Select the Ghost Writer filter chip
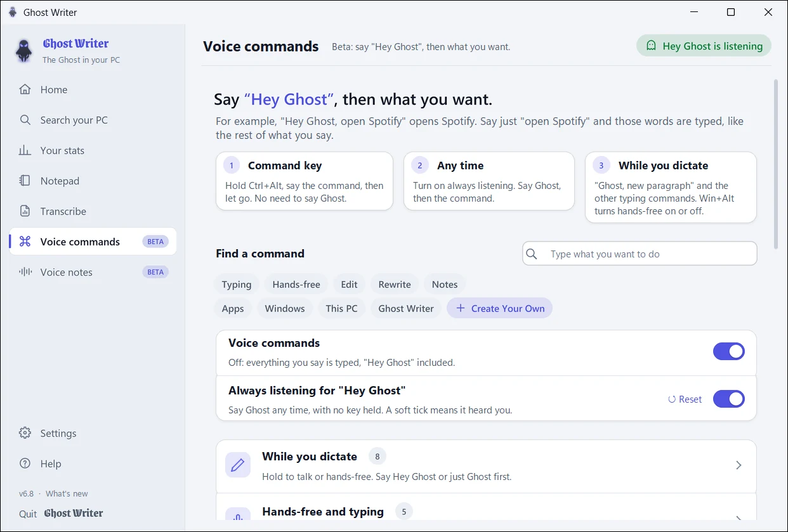The height and width of the screenshot is (532, 788). pos(406,308)
